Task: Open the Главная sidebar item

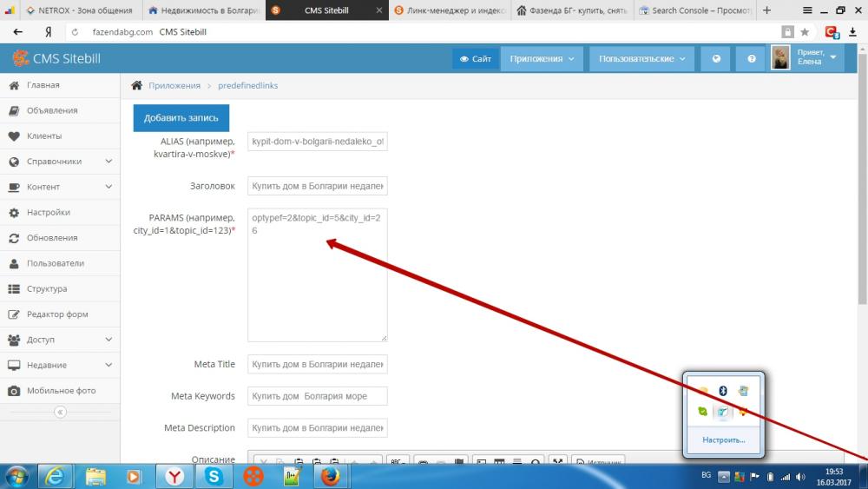Action: click(x=60, y=85)
